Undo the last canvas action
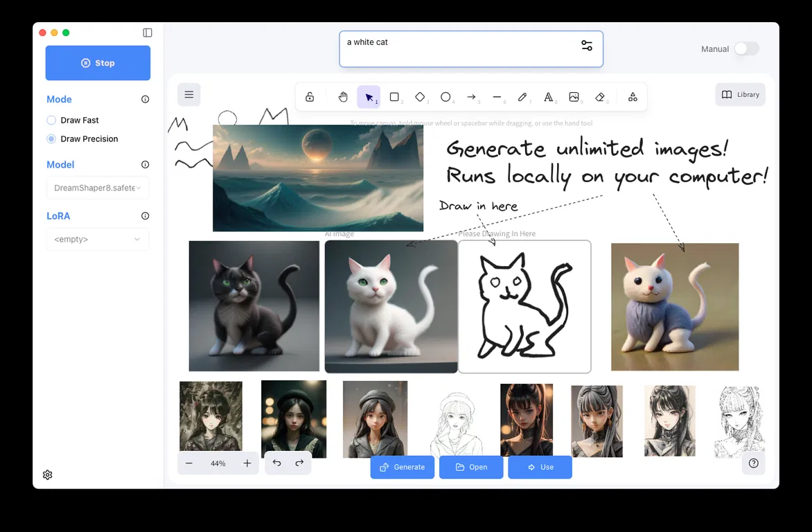 pos(277,463)
